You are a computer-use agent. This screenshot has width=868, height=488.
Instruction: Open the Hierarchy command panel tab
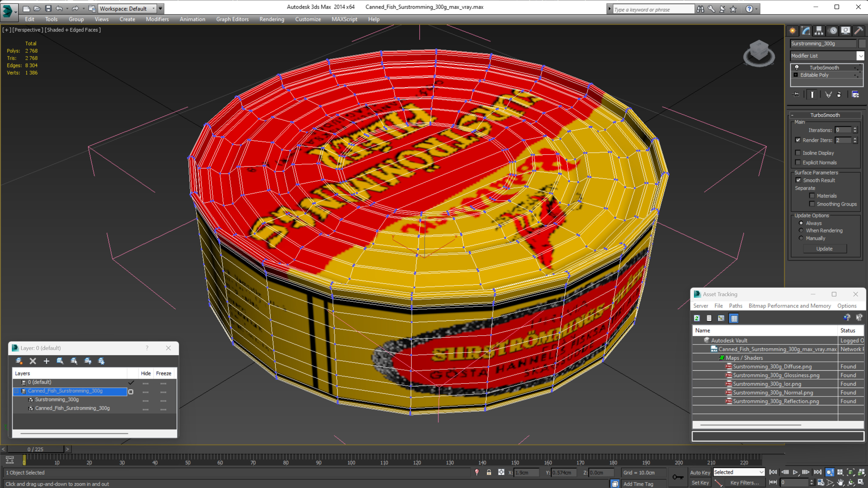coord(819,31)
